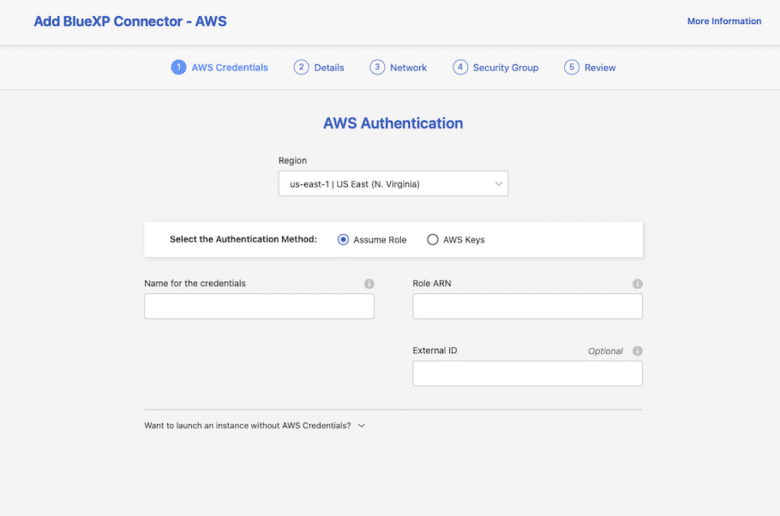Click the Role ARN input field
This screenshot has width=780, height=516.
(x=527, y=306)
